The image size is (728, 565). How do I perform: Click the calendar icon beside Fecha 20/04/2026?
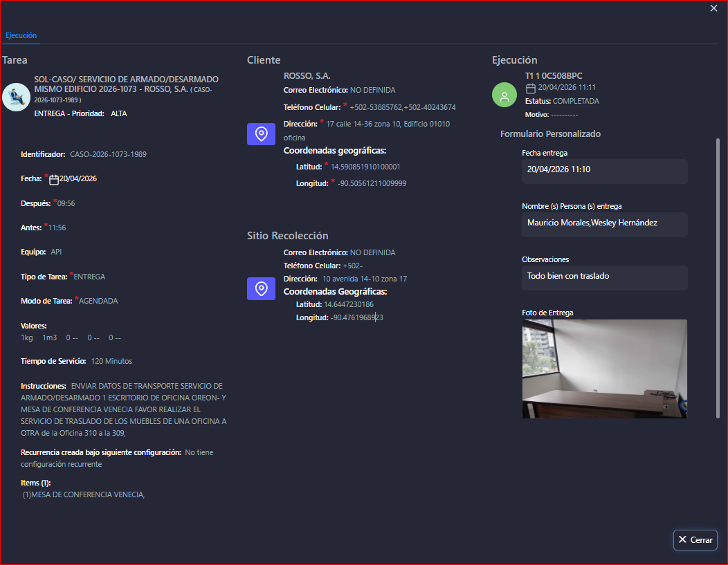[54, 179]
